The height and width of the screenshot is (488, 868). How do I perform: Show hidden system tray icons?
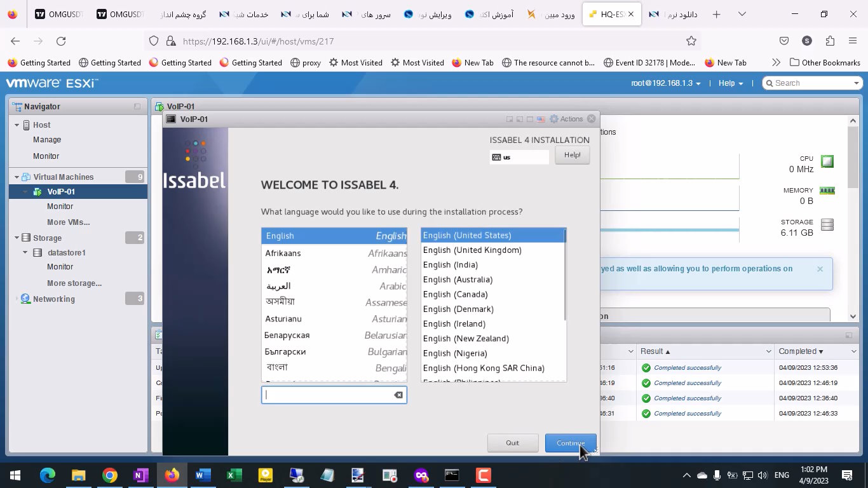point(686,475)
